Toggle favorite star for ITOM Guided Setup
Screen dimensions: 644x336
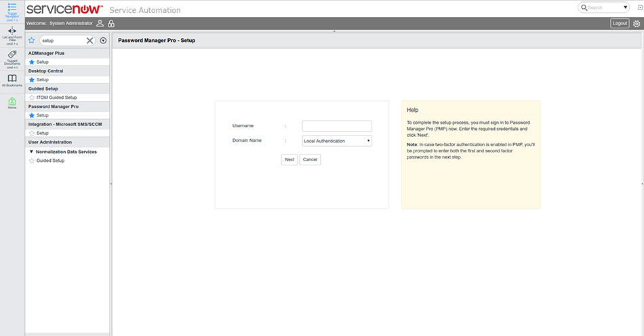pyautogui.click(x=32, y=98)
